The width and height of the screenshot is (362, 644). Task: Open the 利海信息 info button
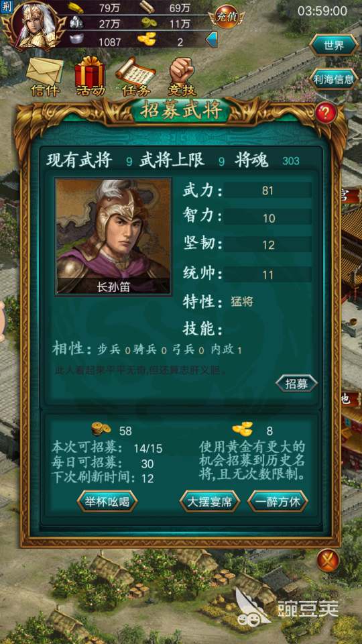pos(334,79)
